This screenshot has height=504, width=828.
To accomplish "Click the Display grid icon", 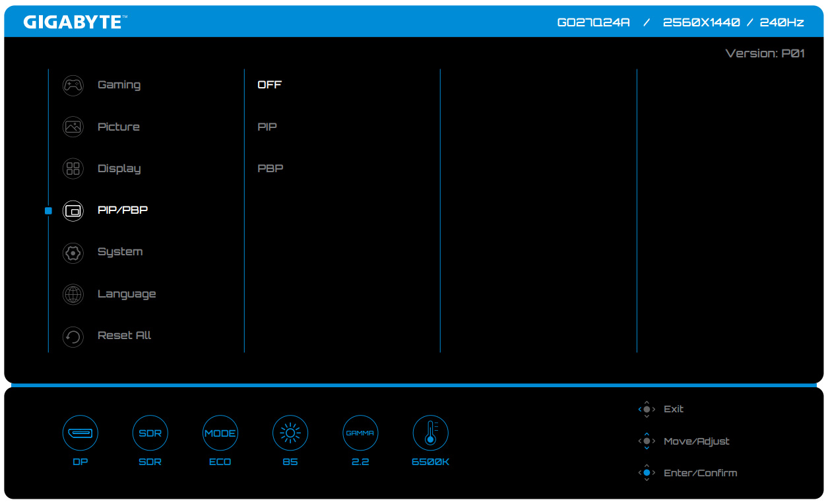I will pos(73,169).
